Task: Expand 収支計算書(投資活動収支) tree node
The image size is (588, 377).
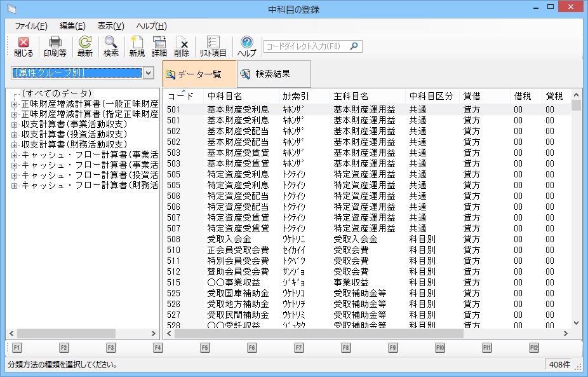Action: (15, 134)
